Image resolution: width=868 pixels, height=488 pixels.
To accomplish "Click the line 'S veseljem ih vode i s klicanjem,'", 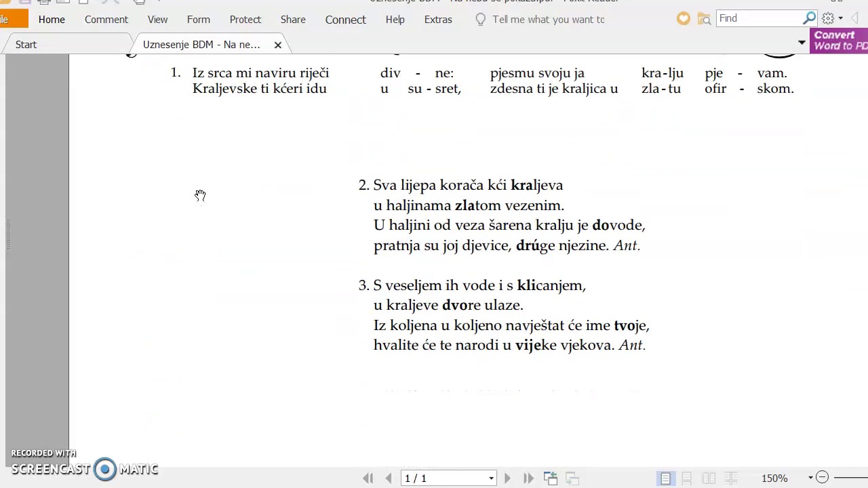I will (x=479, y=285).
